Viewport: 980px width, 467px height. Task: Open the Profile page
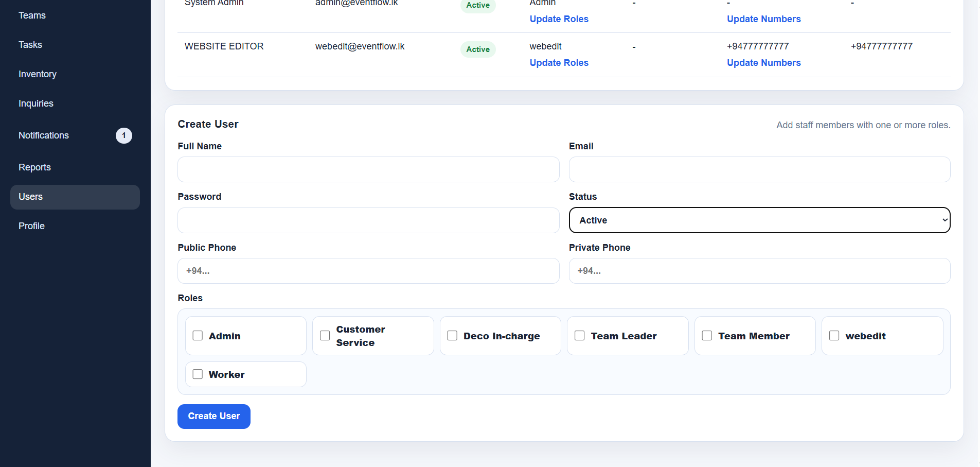(31, 226)
